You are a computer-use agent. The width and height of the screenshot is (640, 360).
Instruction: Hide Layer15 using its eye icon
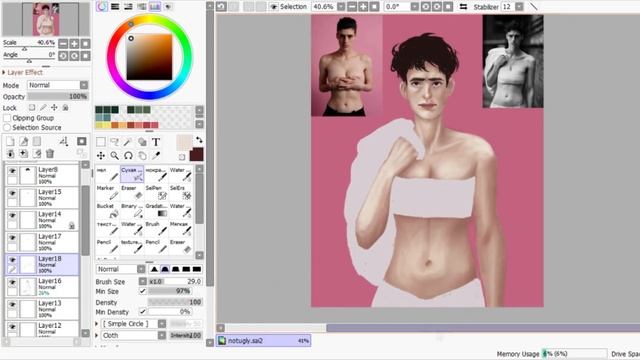tap(12, 193)
